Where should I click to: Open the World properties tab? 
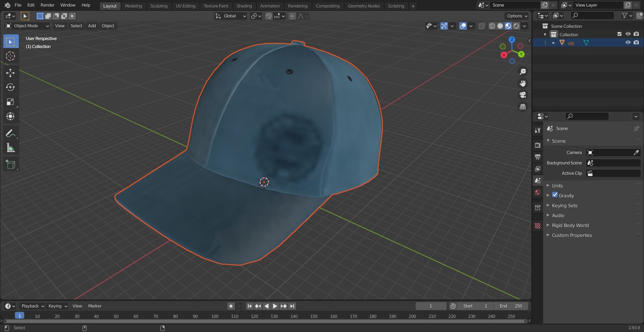[x=537, y=192]
